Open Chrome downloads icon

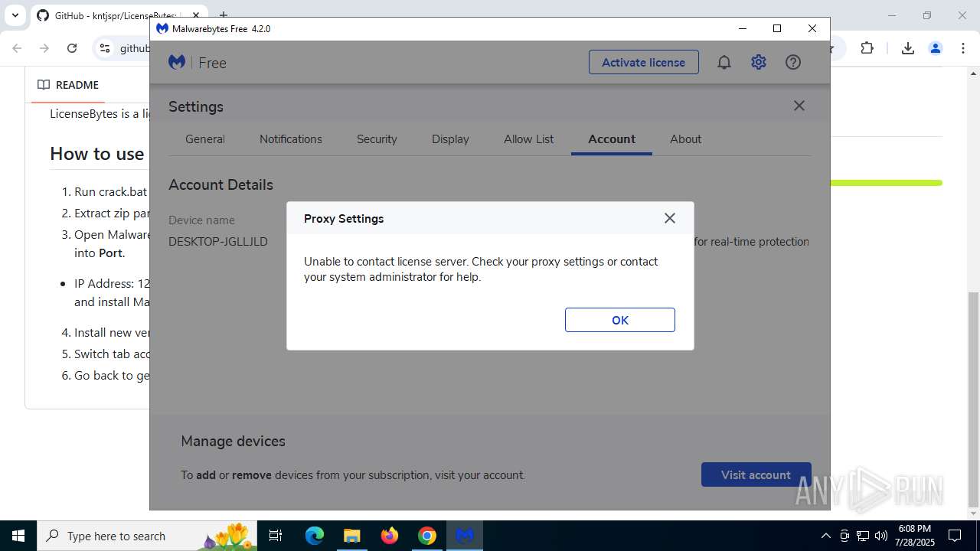click(x=908, y=48)
